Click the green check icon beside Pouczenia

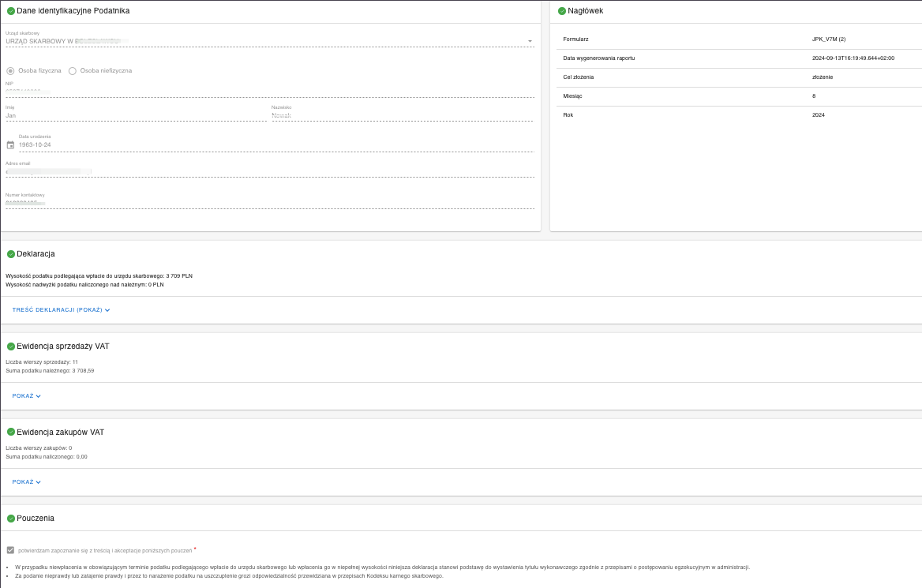(10, 519)
